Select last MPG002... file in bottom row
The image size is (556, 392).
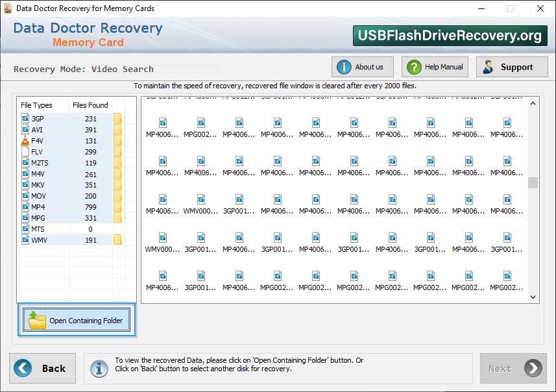507,281
